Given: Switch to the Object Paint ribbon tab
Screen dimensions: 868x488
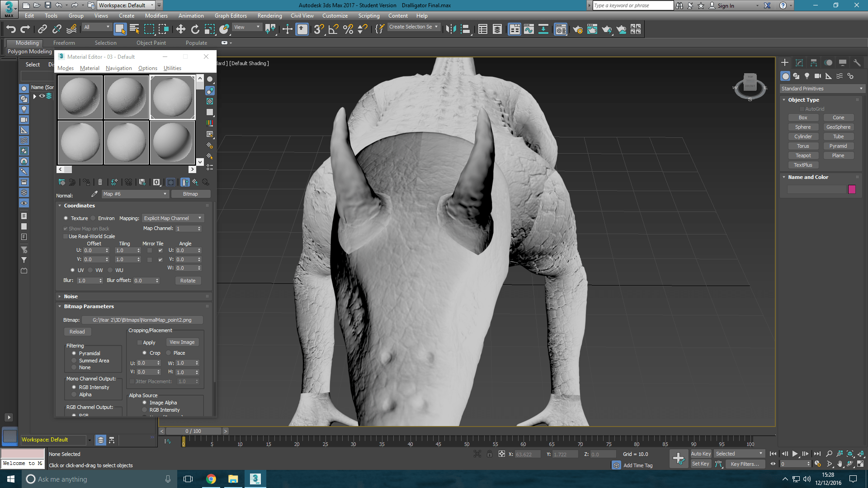Looking at the screenshot, I should pyautogui.click(x=151, y=42).
